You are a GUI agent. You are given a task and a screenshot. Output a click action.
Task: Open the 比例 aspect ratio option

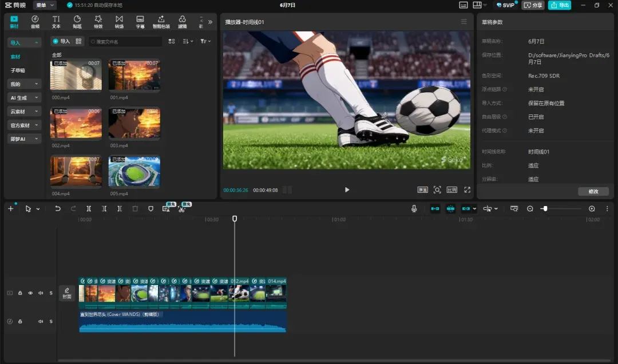451,189
